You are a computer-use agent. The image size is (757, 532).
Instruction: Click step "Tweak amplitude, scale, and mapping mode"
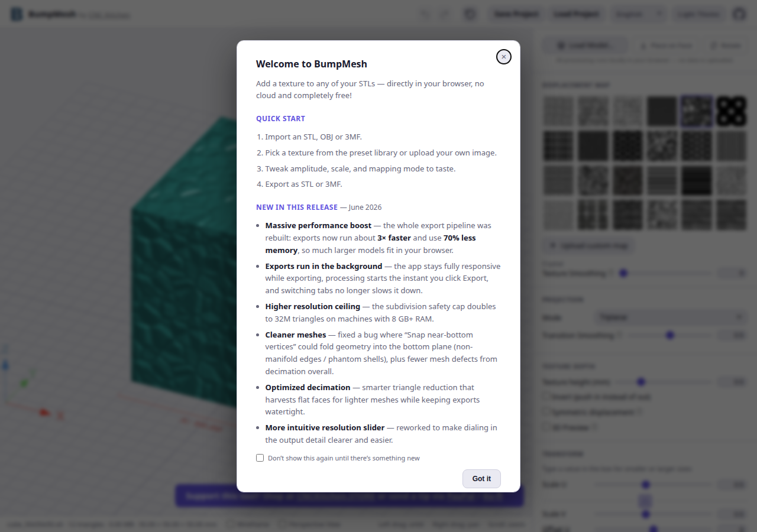point(360,168)
